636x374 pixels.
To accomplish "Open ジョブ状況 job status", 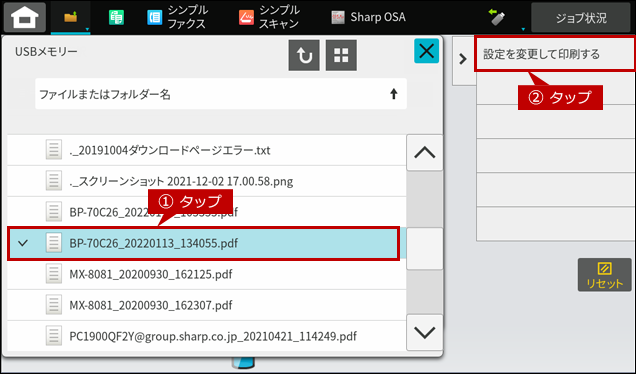I will coord(581,17).
